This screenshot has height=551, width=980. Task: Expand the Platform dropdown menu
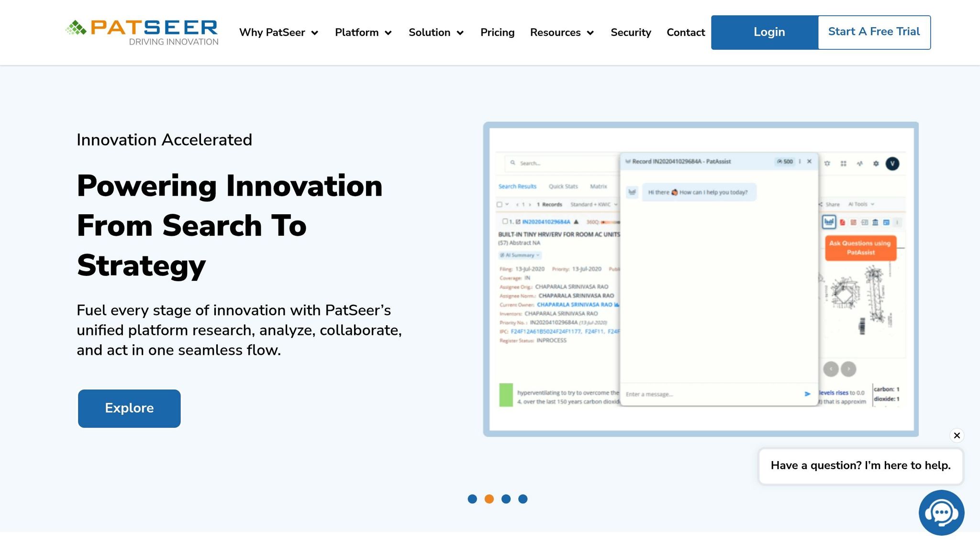tap(363, 33)
